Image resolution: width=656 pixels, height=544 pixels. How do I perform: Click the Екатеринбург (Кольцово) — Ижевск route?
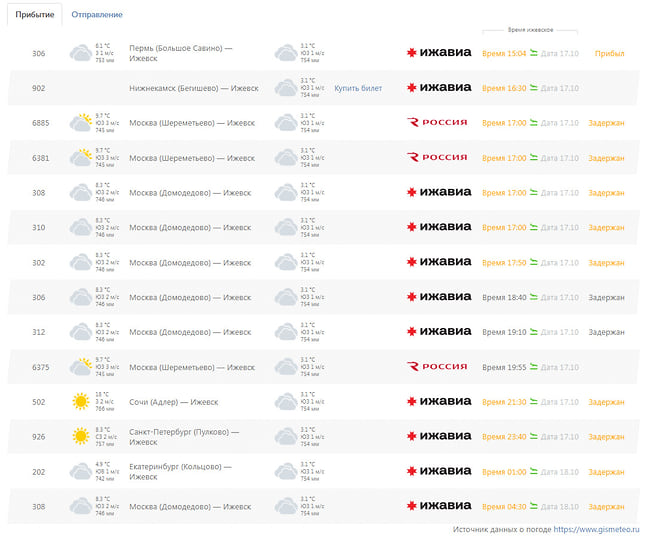coord(180,472)
